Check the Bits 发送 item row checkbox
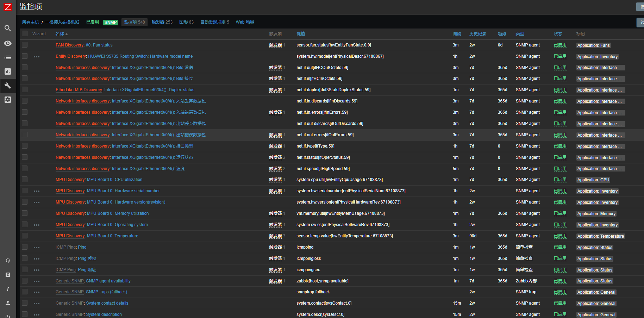The width and height of the screenshot is (644, 318). pyautogui.click(x=25, y=67)
